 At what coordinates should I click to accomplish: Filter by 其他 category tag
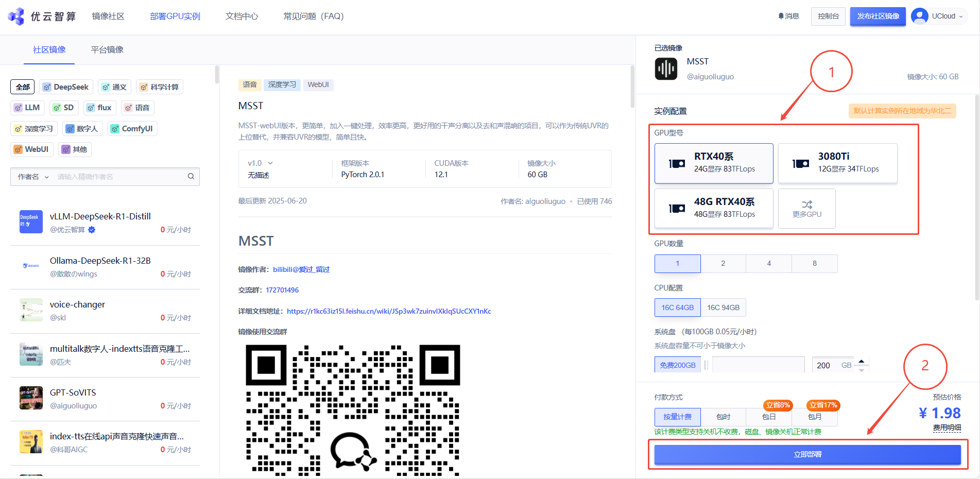pos(75,149)
